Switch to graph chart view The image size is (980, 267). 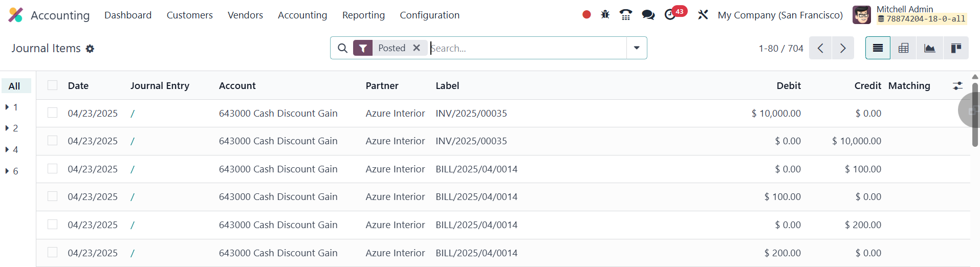929,48
